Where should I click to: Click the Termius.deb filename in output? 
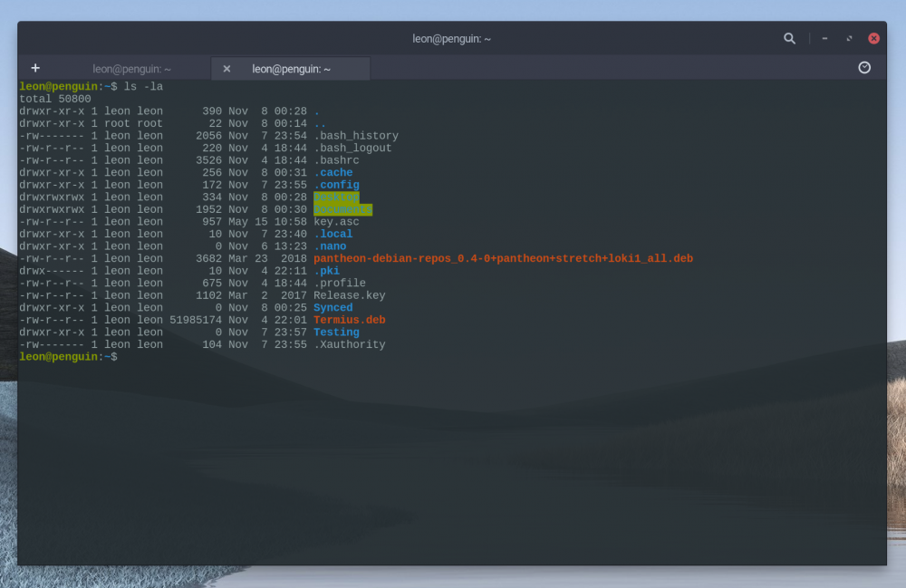(x=349, y=320)
